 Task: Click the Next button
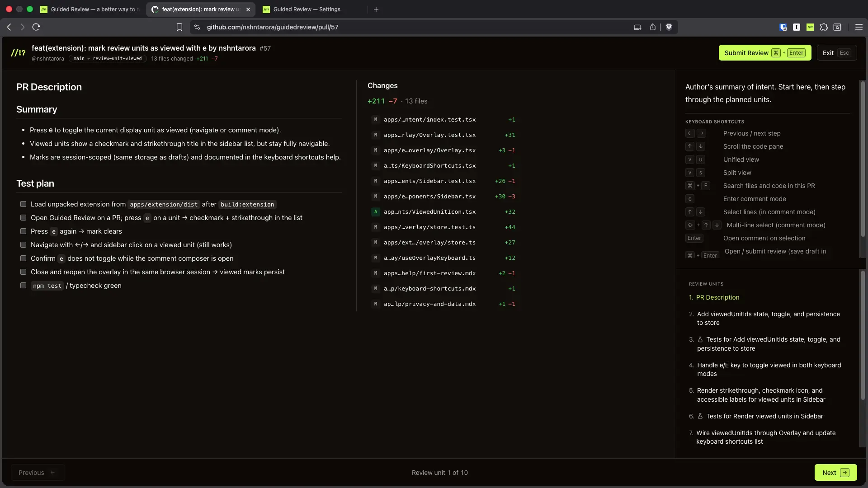pos(835,473)
